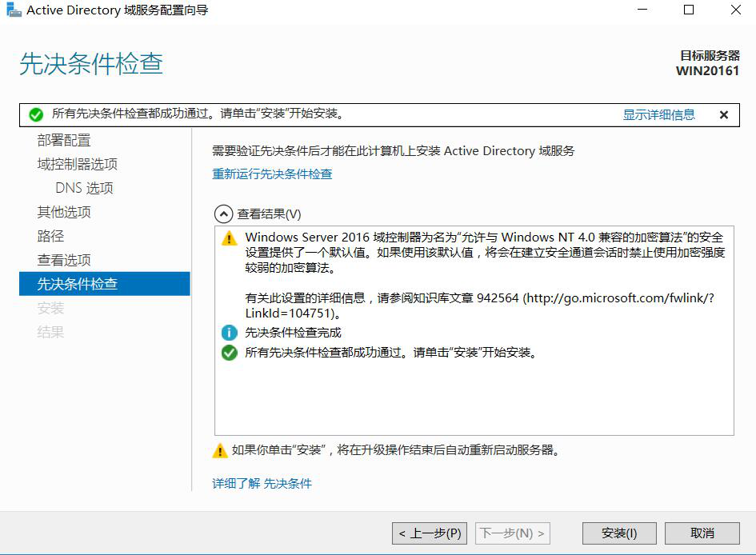The width and height of the screenshot is (756, 555).
Task: Click the Active Directory wizard title bar icon
Action: [x=14, y=10]
